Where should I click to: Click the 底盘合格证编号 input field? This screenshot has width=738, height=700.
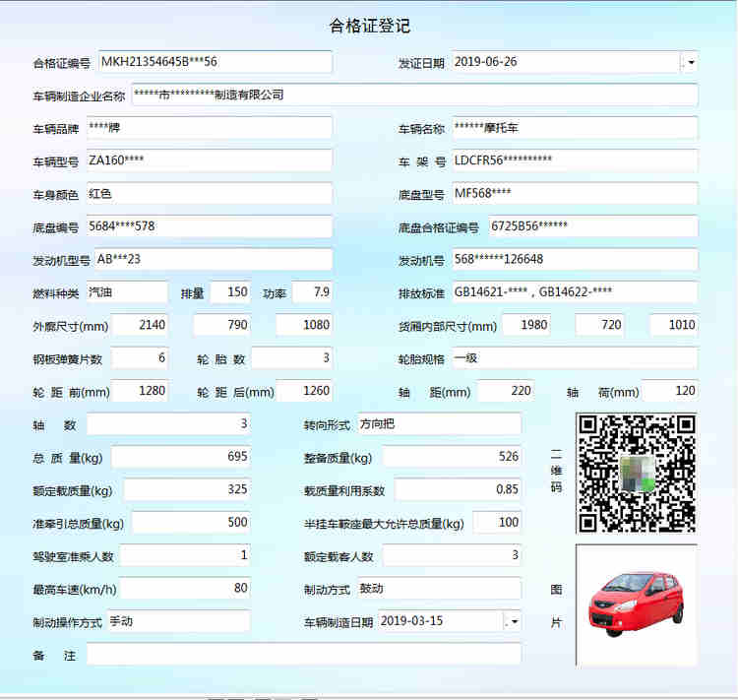(x=593, y=227)
